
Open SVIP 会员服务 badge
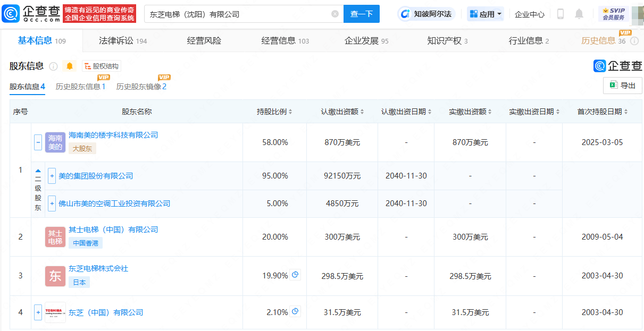(613, 14)
